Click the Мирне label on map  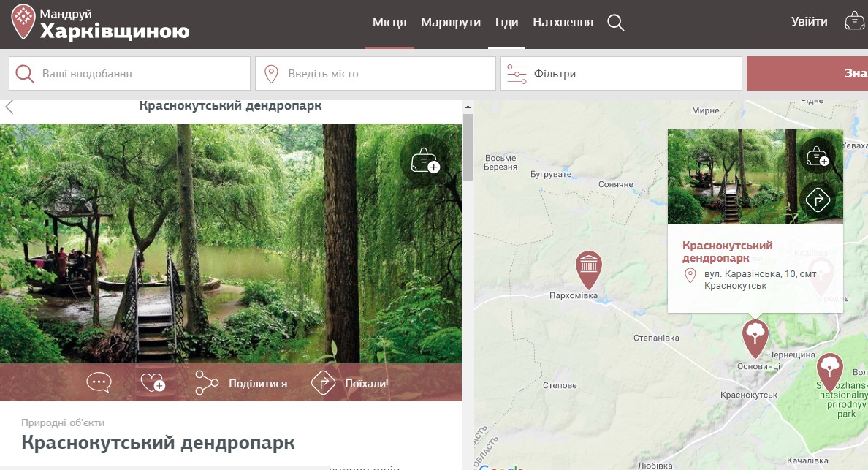705,110
